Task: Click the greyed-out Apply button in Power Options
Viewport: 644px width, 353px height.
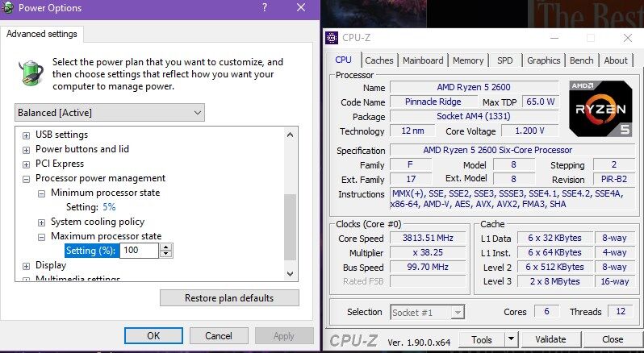Action: coord(284,336)
